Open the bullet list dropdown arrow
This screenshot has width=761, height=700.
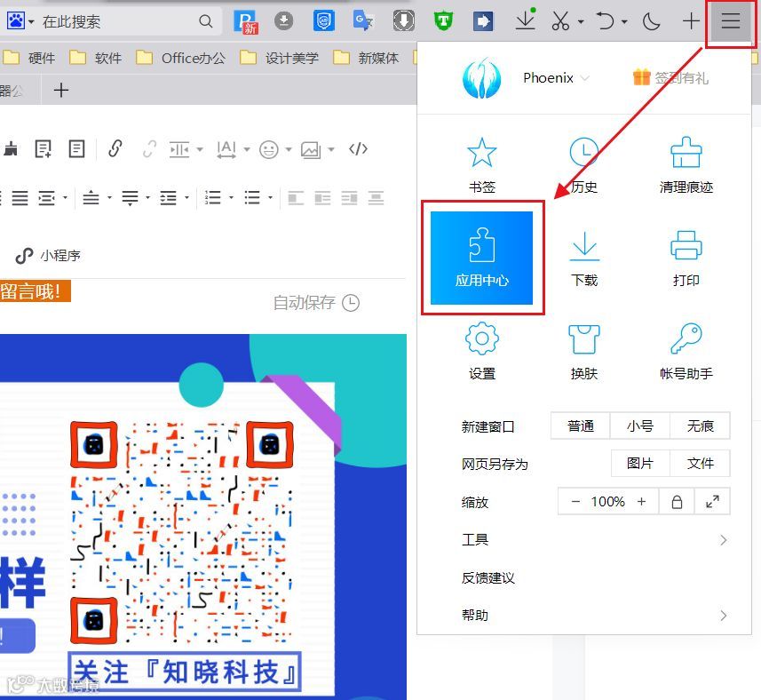(x=270, y=197)
